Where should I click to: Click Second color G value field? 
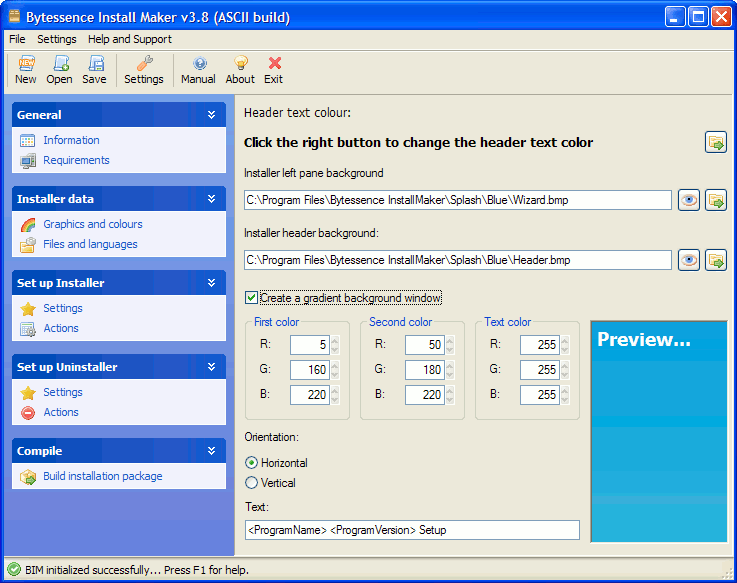click(x=425, y=370)
